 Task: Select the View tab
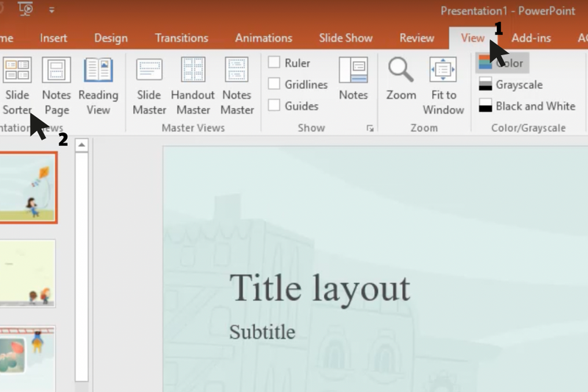tap(473, 38)
